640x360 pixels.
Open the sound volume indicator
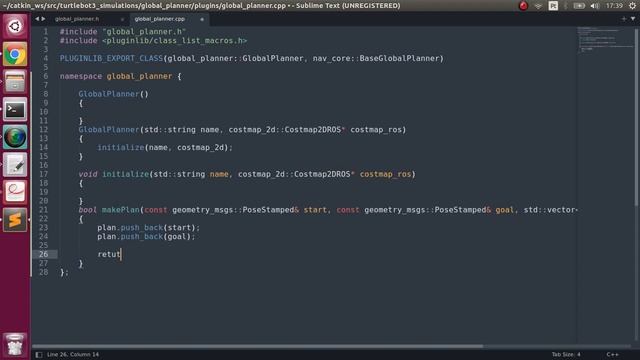click(x=595, y=6)
